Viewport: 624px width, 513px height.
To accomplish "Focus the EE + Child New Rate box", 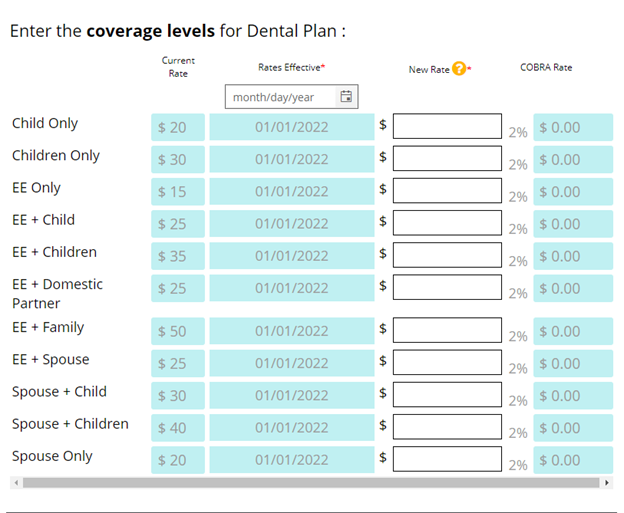I will [x=447, y=223].
